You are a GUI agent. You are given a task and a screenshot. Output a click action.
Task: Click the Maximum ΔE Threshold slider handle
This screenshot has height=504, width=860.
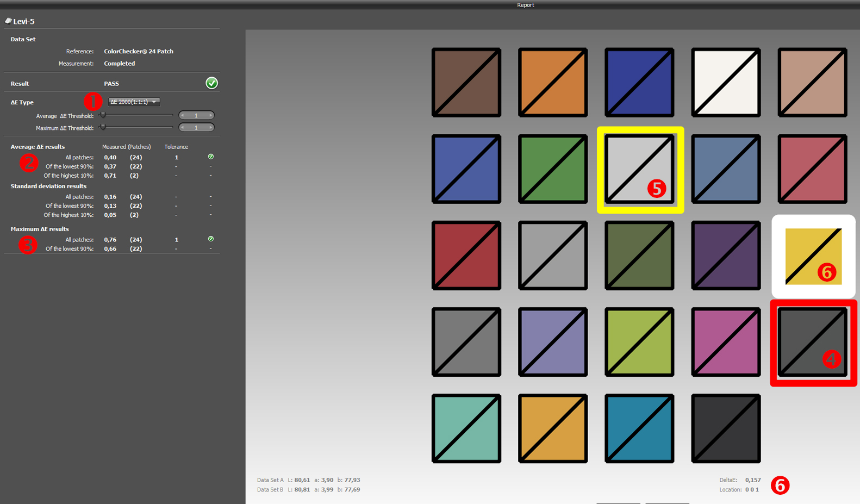(x=103, y=127)
